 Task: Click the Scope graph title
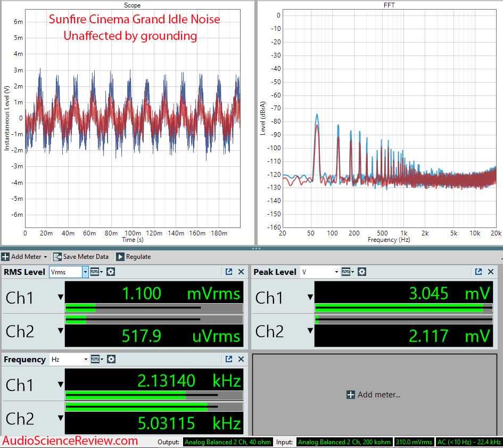(132, 5)
